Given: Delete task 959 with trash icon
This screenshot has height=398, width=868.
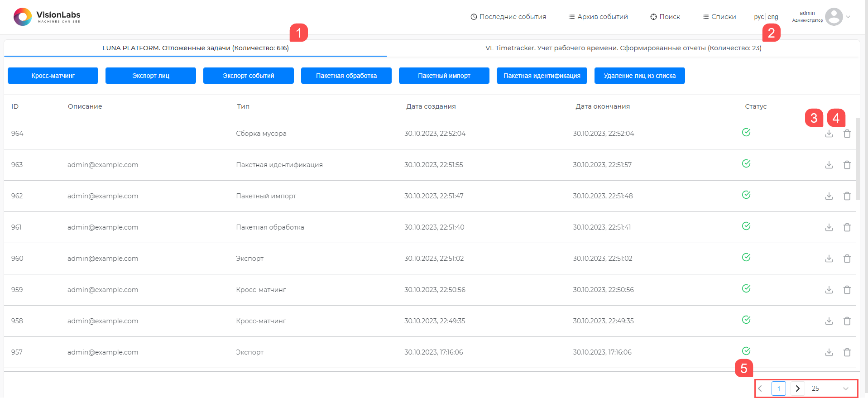Looking at the screenshot, I should click(x=847, y=290).
